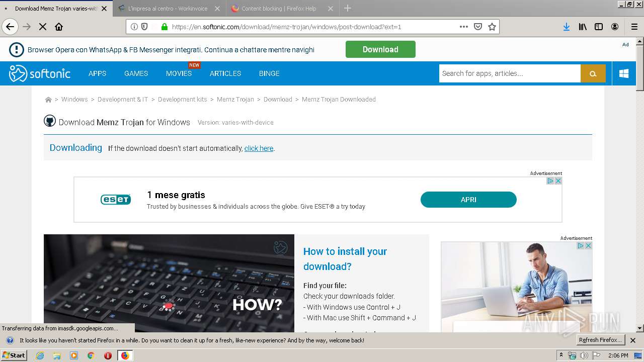Open AdChoices icon on ESET ad
This screenshot has height=362, width=644.
point(550,181)
